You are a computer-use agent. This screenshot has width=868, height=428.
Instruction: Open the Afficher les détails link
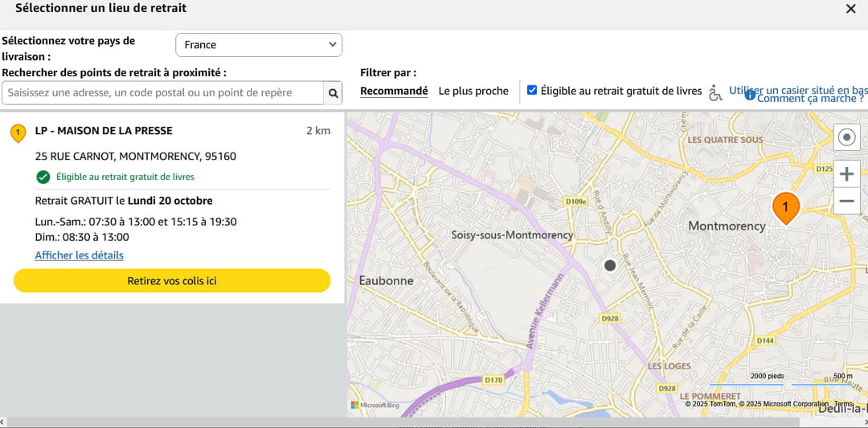pos(80,255)
